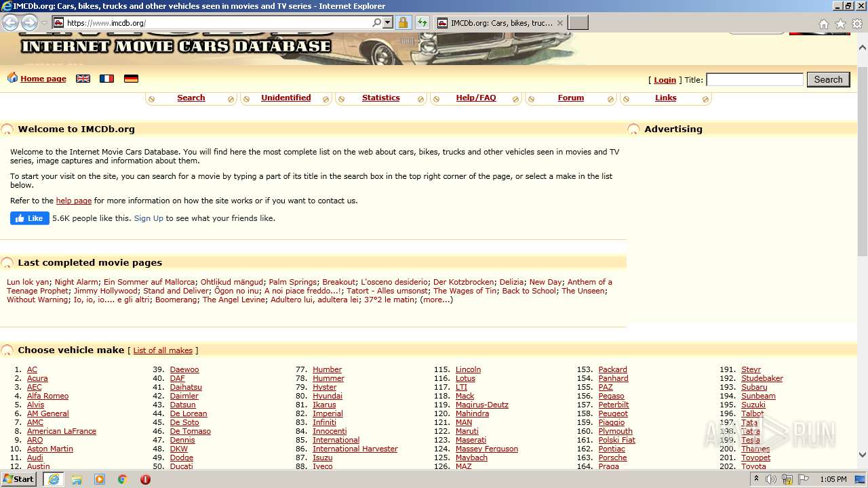868x488 pixels.
Task: Click the Facebook Like button
Action: tap(30, 218)
